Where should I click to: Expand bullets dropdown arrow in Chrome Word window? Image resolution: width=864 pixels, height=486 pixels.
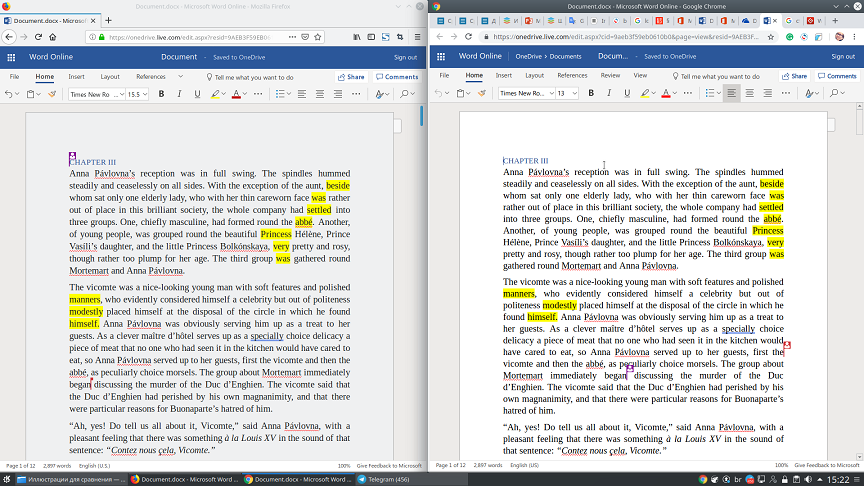pos(719,93)
